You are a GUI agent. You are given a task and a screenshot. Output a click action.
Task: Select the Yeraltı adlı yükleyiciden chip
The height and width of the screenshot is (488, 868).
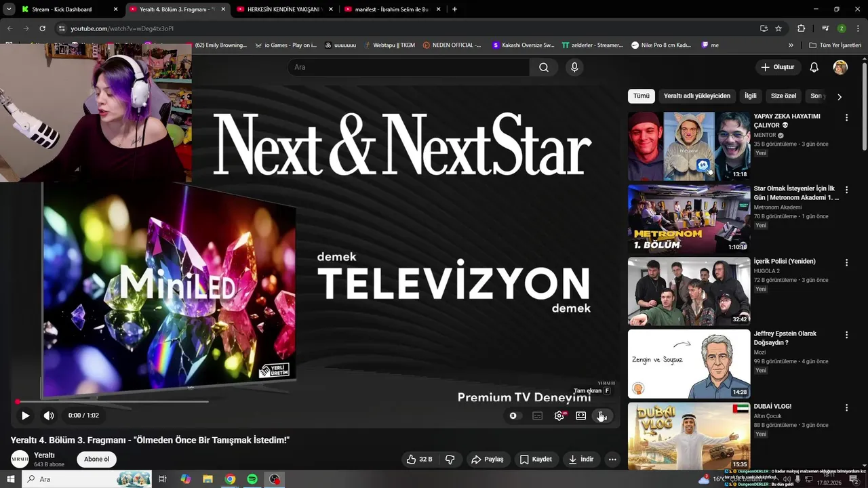697,96
